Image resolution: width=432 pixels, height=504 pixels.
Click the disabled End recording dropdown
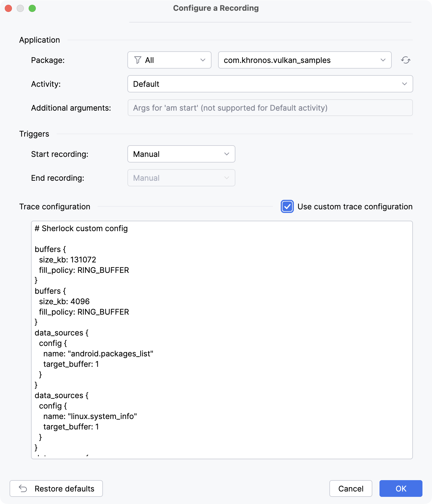[181, 178]
